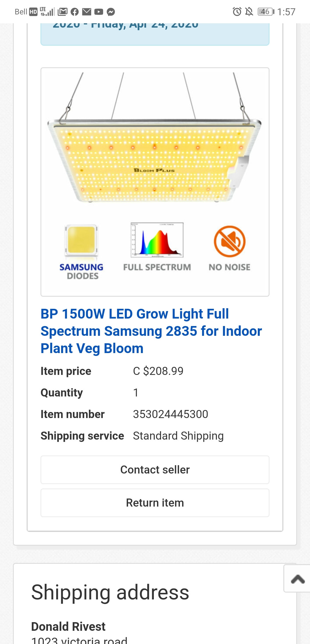Tap the No Noise speaker icon
The height and width of the screenshot is (644, 310).
[x=230, y=241]
